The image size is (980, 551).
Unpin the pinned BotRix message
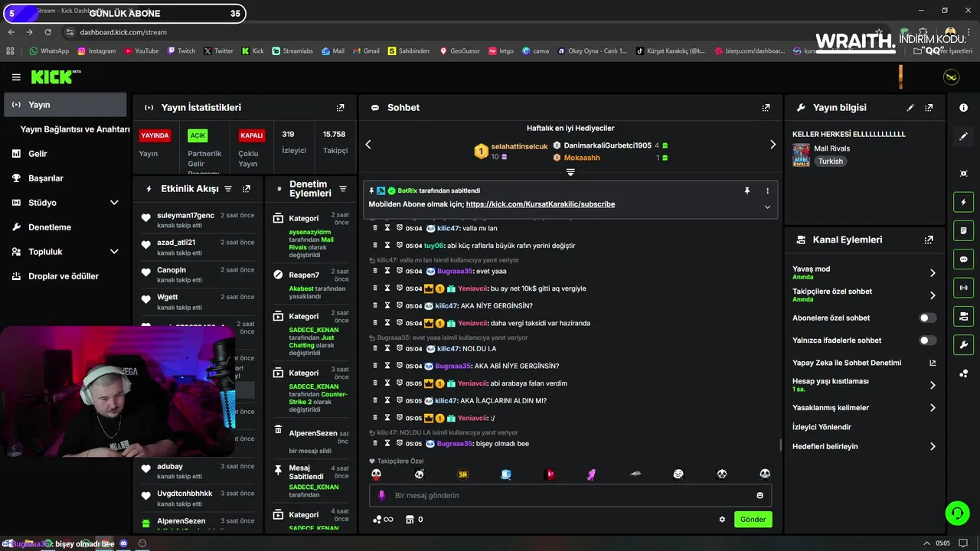coord(747,191)
